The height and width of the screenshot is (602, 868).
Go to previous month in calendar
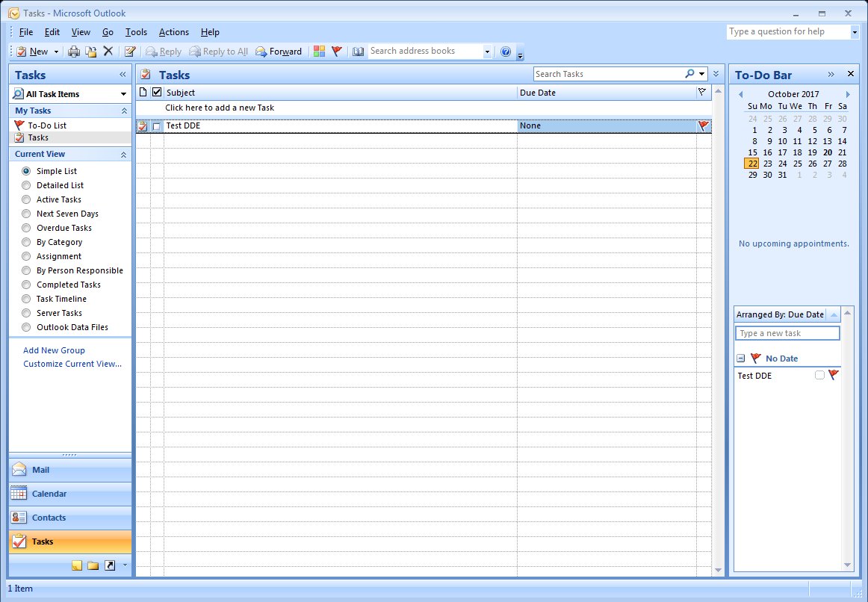tap(741, 94)
